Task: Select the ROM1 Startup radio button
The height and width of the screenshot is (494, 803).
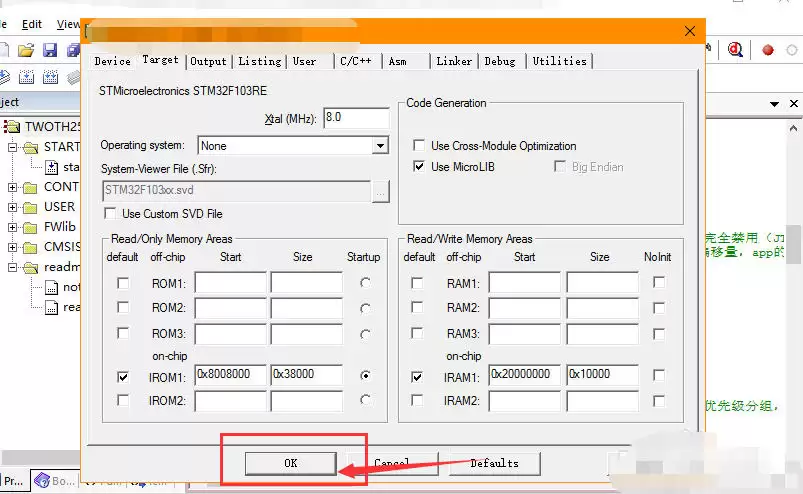Action: tap(365, 283)
